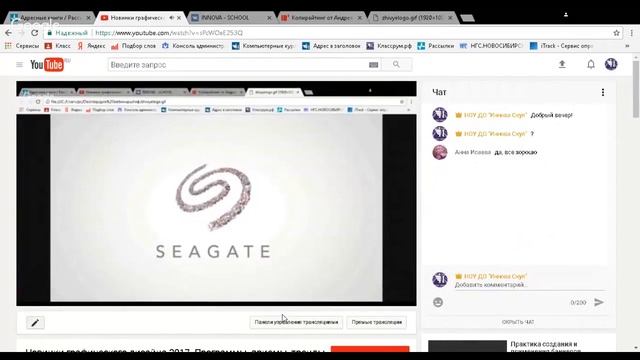Open emoji picker in chat input
Screen dimensions: 640x360
[438, 302]
